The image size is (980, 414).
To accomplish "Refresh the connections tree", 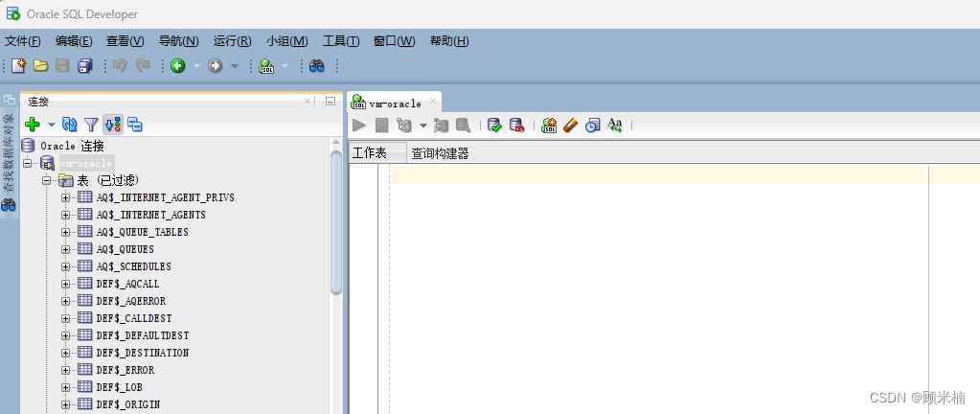I will 69,125.
